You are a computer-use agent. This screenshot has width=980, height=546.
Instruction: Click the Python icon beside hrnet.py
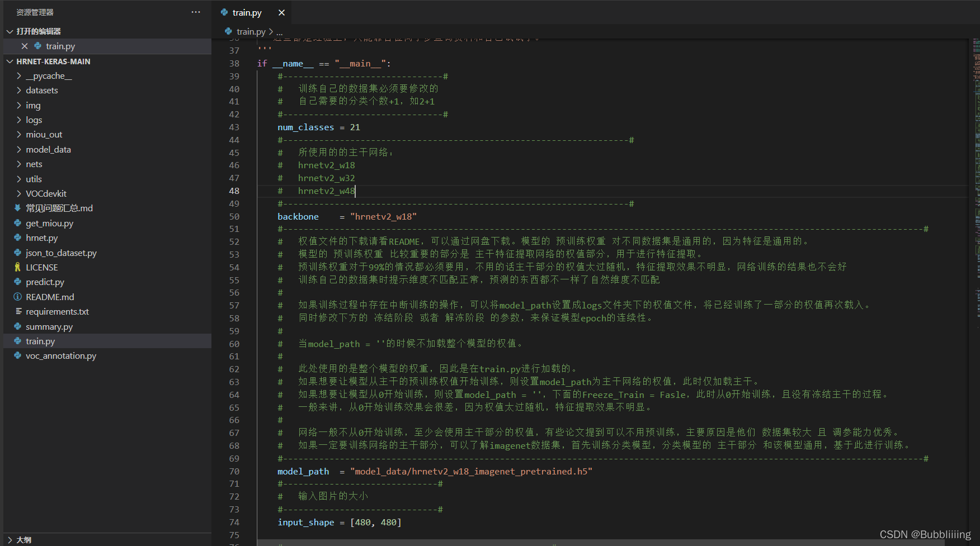coord(18,238)
